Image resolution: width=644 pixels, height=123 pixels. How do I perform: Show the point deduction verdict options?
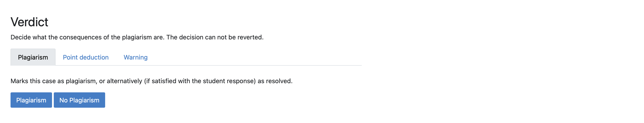pos(86,57)
